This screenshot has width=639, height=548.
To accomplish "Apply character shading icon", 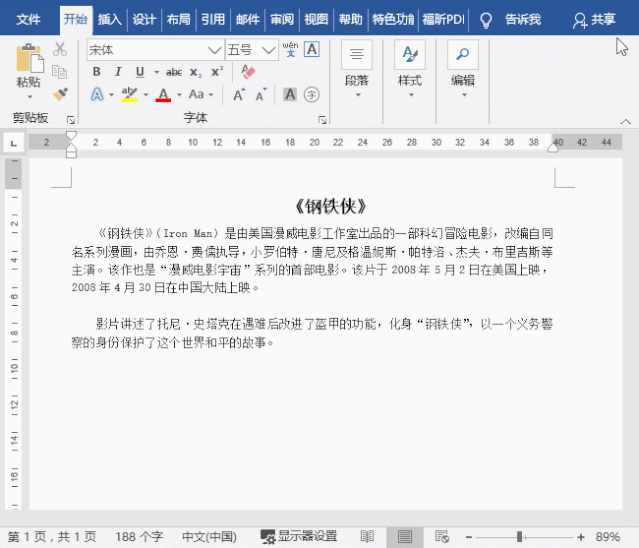I will (290, 95).
